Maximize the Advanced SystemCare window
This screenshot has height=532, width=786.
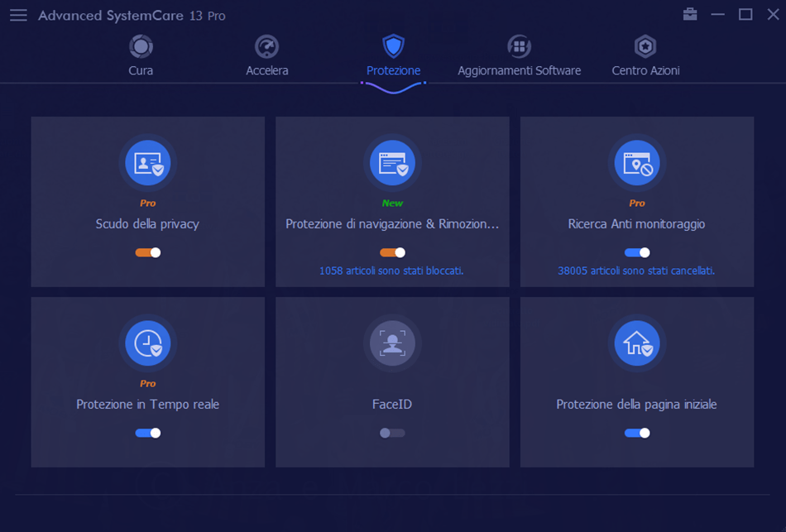(745, 15)
